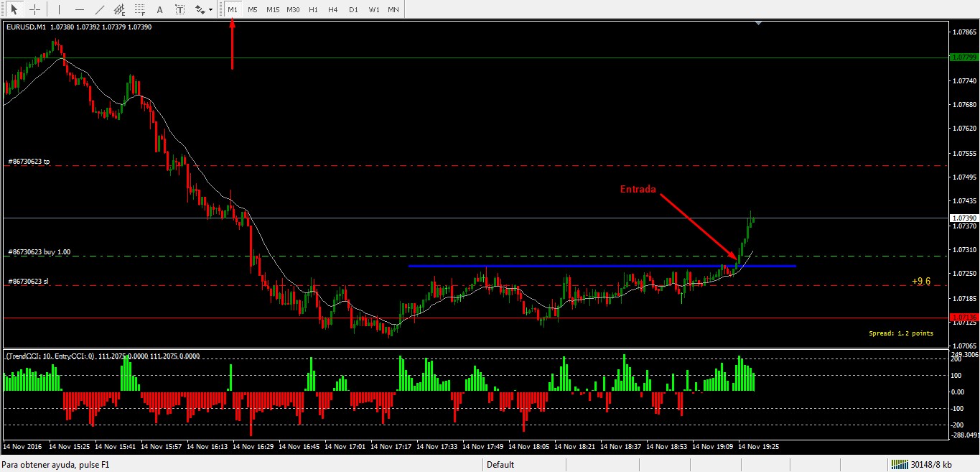Toggle the M1 timeframe button

233,10
